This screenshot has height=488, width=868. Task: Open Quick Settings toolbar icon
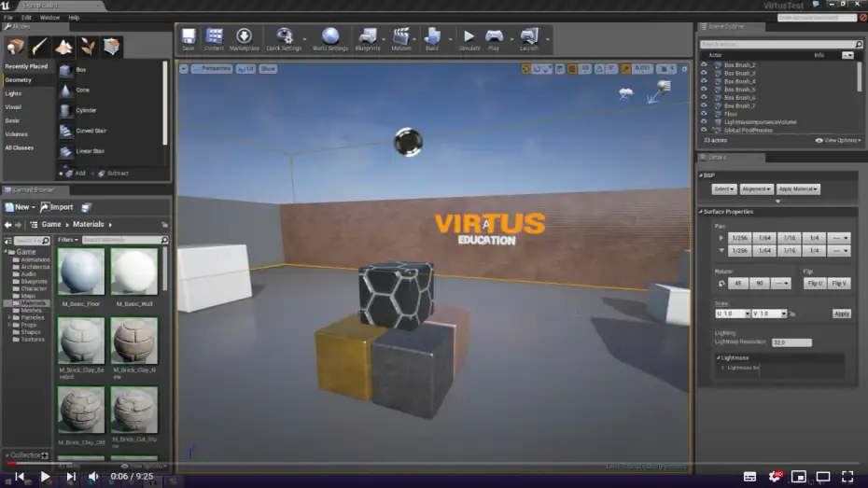pyautogui.click(x=284, y=39)
